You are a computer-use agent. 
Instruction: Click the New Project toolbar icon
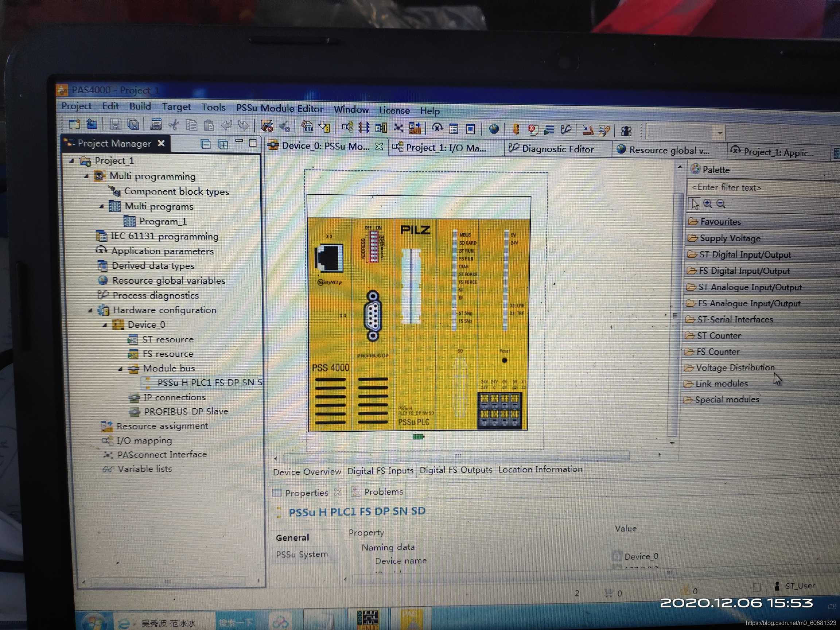coord(74,124)
